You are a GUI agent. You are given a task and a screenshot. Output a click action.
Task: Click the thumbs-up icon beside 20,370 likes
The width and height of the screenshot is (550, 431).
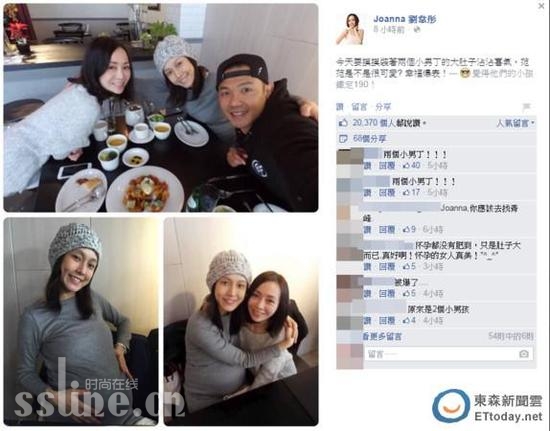coord(343,123)
